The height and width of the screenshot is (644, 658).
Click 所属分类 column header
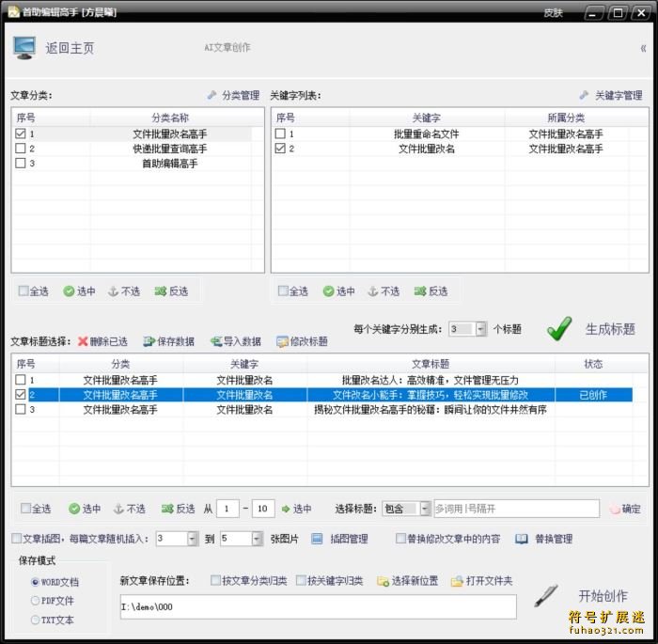pos(566,118)
